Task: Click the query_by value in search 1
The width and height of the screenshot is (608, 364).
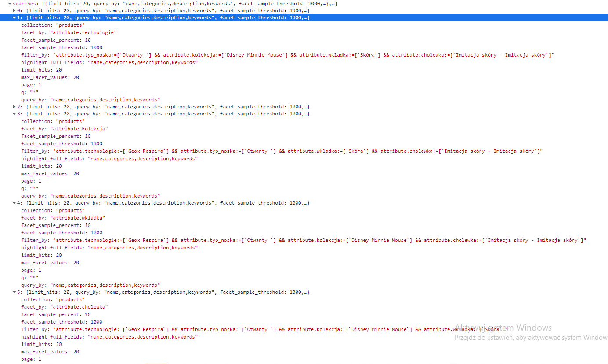Action: pos(105,99)
